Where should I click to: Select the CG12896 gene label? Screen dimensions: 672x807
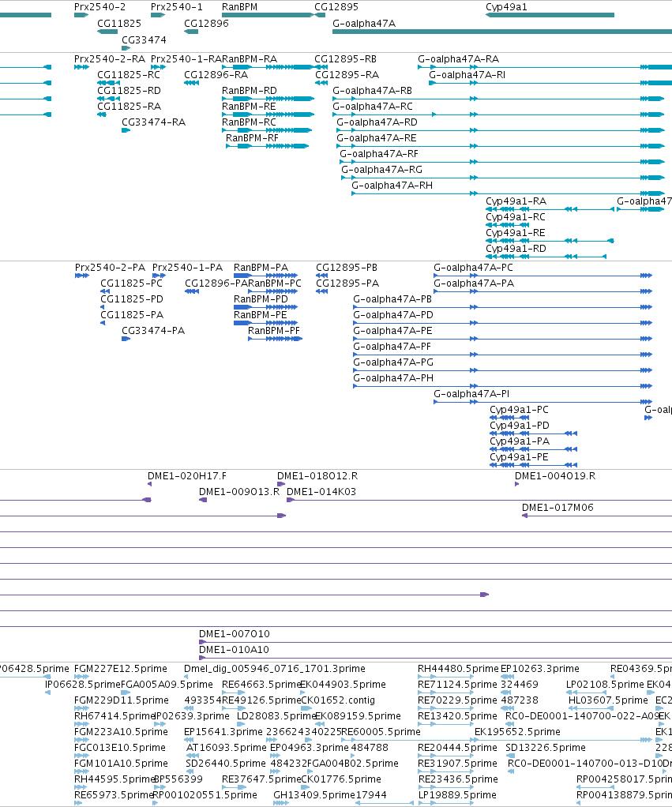click(x=206, y=24)
